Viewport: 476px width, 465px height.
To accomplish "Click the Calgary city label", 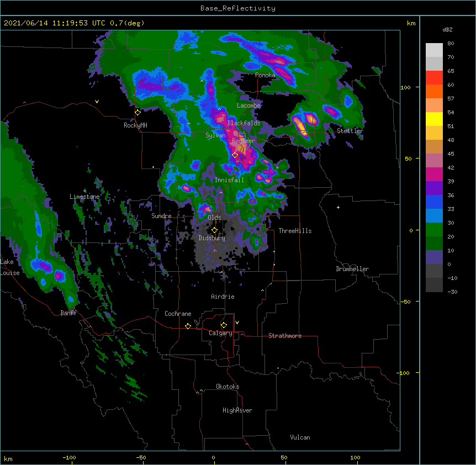I will pos(221,333).
